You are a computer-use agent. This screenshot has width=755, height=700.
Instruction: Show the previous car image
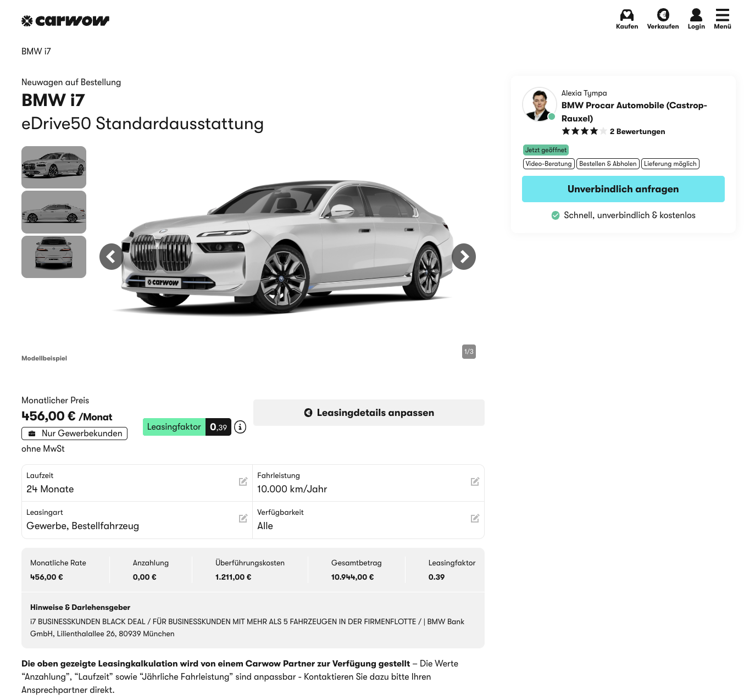click(111, 257)
